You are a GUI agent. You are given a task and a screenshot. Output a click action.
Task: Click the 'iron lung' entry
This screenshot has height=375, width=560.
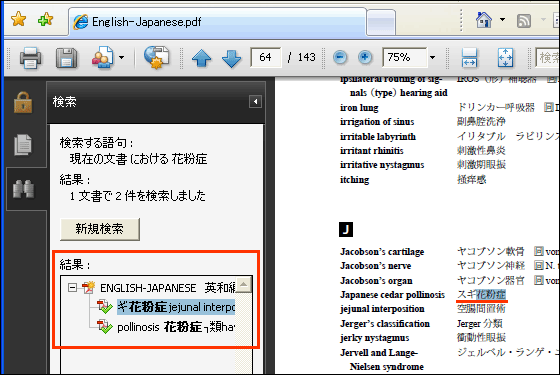coord(359,108)
